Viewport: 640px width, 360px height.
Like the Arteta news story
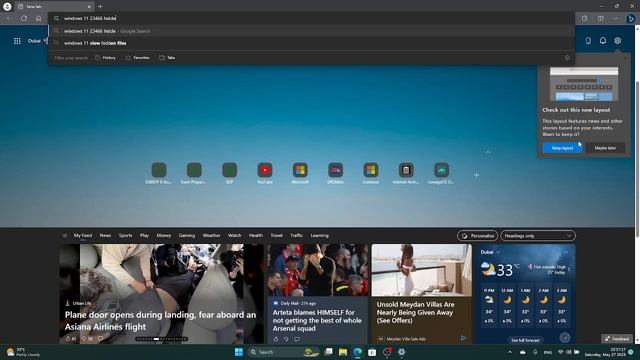click(276, 339)
